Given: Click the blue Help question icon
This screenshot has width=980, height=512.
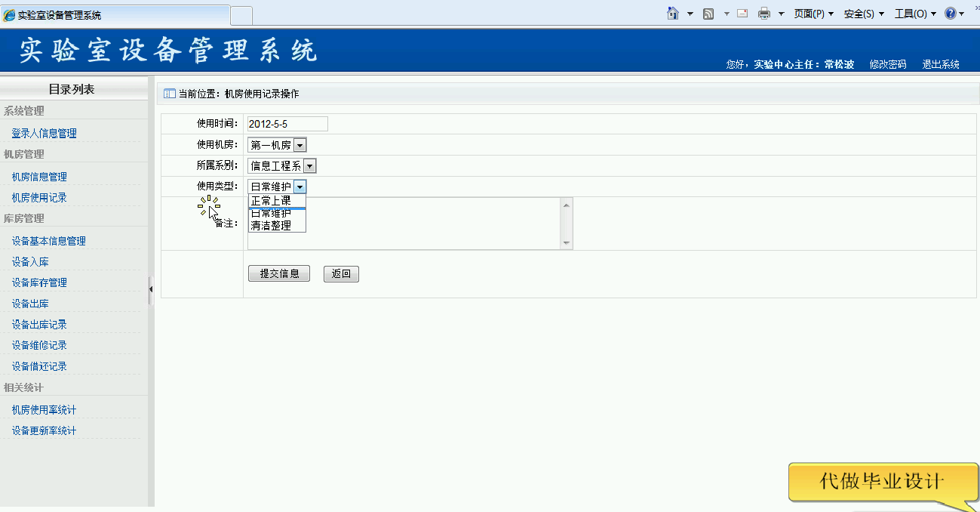Looking at the screenshot, I should (950, 14).
